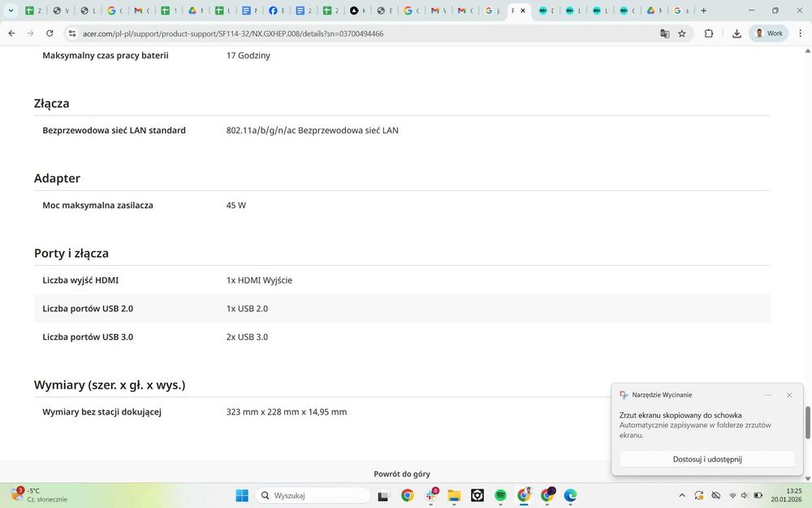Image resolution: width=812 pixels, height=508 pixels.
Task: Click the 2x USB 3.0 value
Action: (247, 337)
